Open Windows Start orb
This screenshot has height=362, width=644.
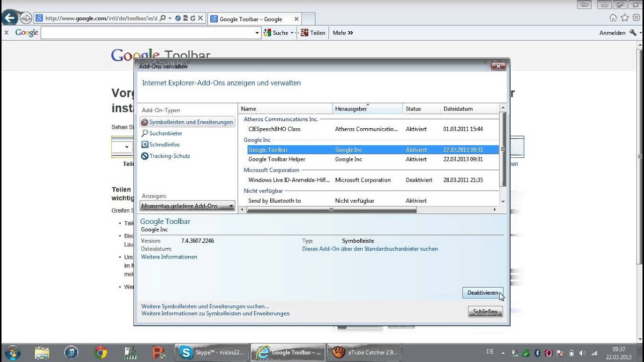(x=12, y=352)
